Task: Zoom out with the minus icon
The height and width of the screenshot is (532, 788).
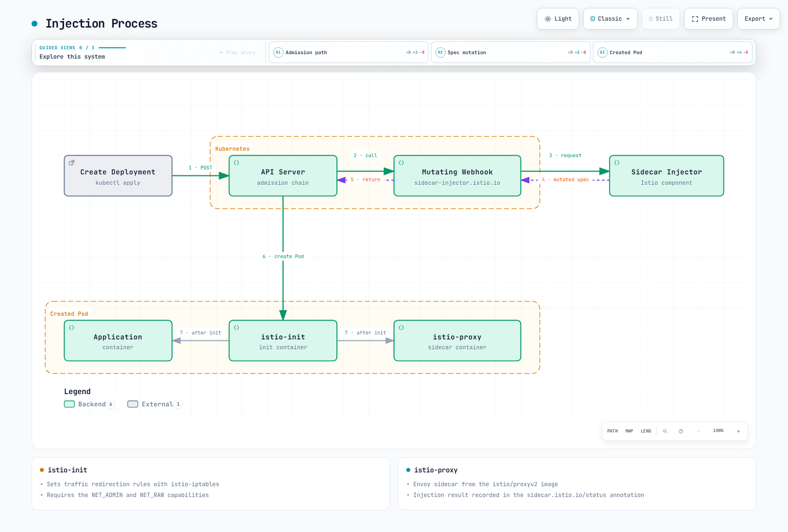Action: pyautogui.click(x=698, y=431)
